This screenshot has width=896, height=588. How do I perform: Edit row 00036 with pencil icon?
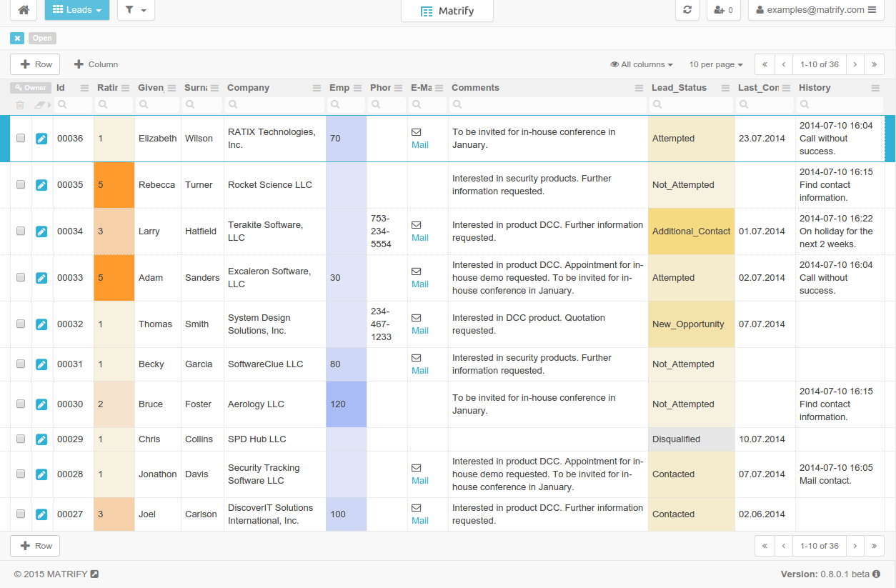(41, 139)
